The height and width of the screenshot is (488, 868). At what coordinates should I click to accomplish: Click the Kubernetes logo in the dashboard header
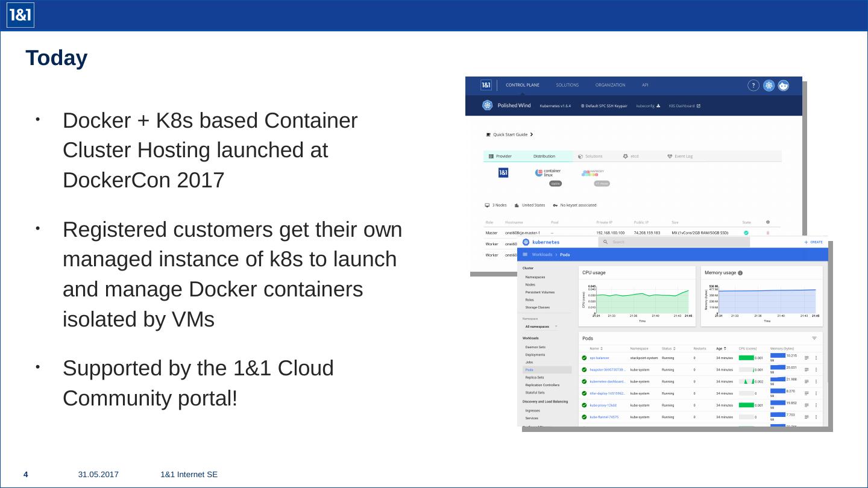pos(526,242)
